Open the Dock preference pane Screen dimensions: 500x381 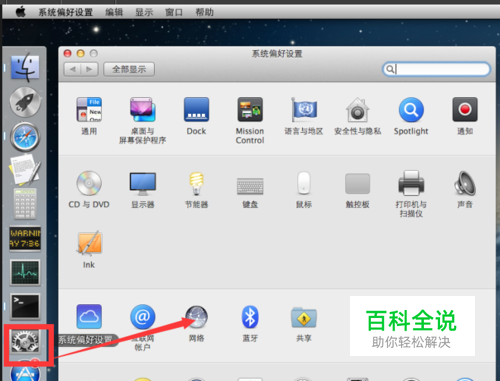(x=196, y=110)
